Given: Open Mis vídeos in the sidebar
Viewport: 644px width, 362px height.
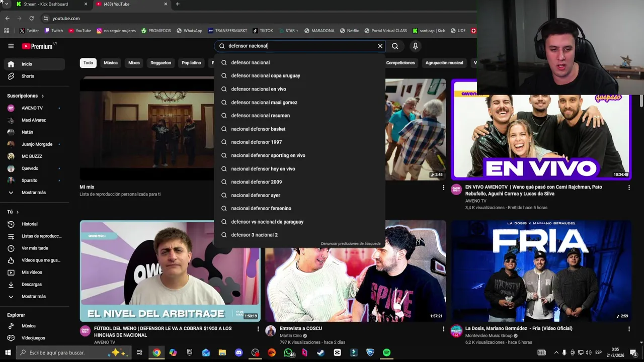Looking at the screenshot, I should coord(33,272).
